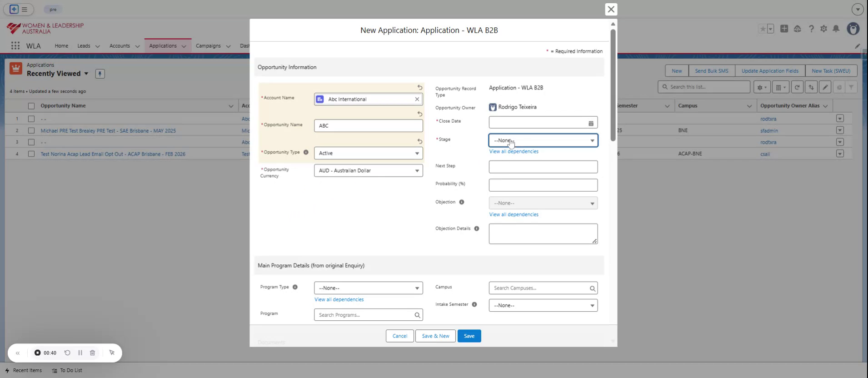Click View all dependencies under Stage
Screen dimensions: 868x378
click(514, 152)
